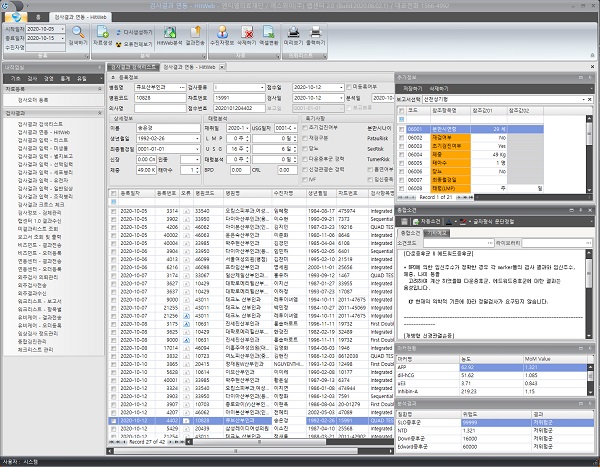600x467 pixels.
Task: Click the highlight color pen icon
Action: pyautogui.click(x=463, y=221)
